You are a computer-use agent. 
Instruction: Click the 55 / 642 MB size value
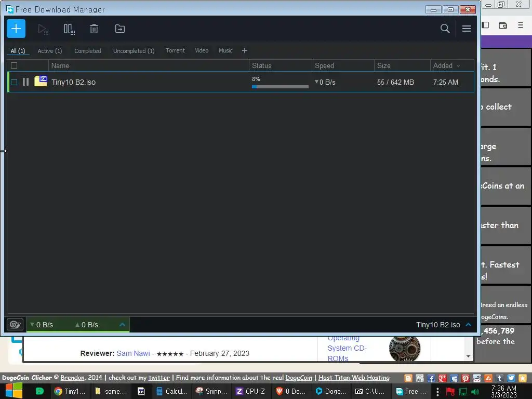tap(395, 82)
